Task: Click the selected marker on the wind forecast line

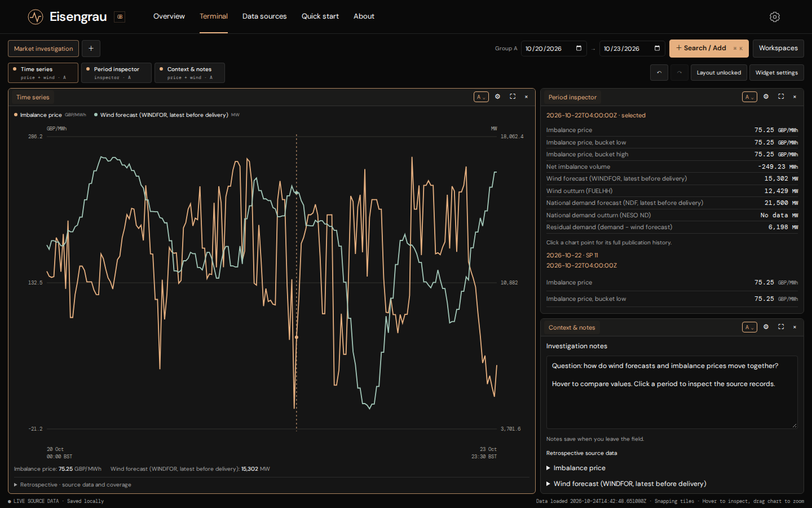Action: [x=297, y=192]
